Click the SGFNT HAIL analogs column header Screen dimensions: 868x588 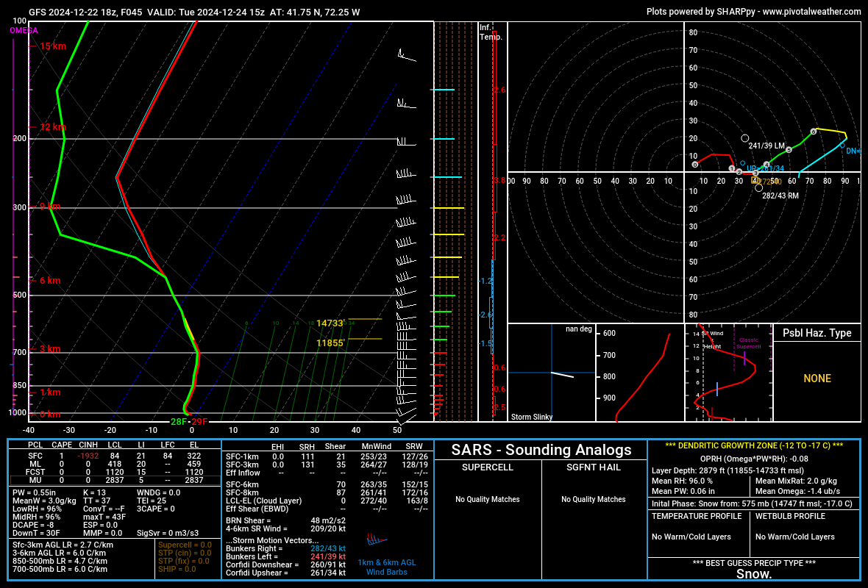pyautogui.click(x=594, y=467)
